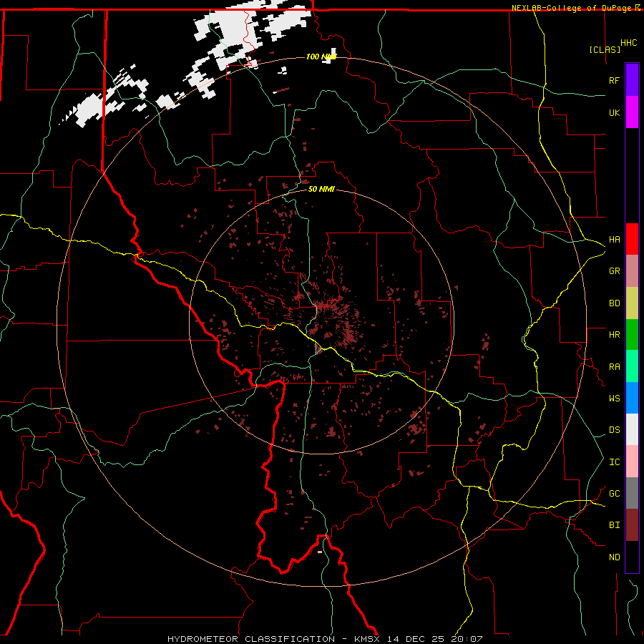
Task: Click the BI brown legend swatch
Action: pos(632,525)
